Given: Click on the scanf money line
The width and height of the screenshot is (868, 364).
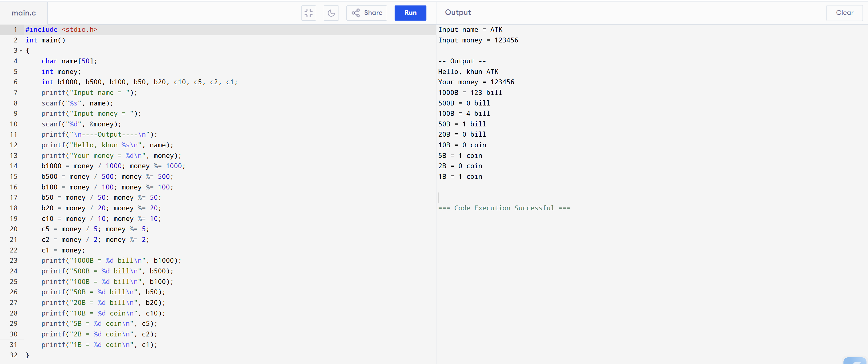Looking at the screenshot, I should (x=81, y=124).
